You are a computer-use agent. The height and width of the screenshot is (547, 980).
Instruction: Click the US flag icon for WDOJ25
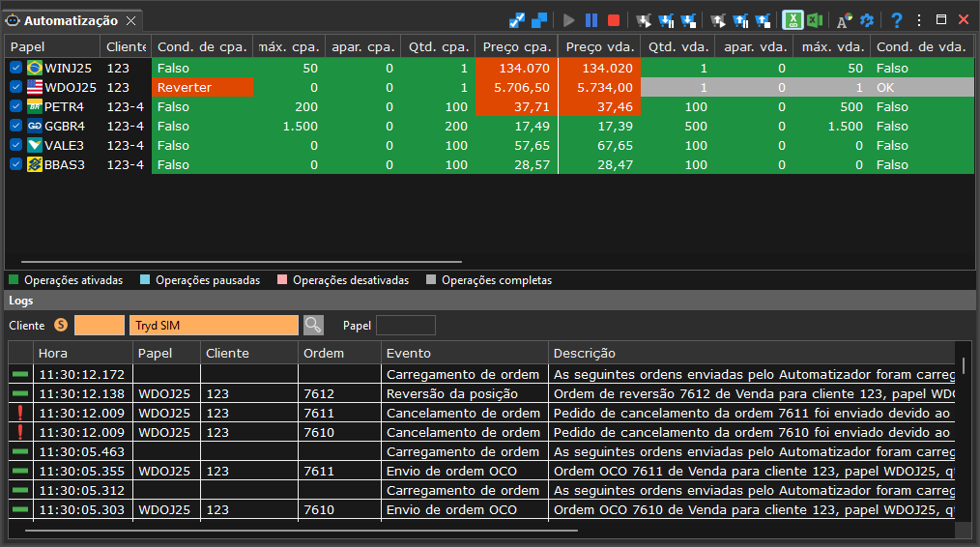35,87
